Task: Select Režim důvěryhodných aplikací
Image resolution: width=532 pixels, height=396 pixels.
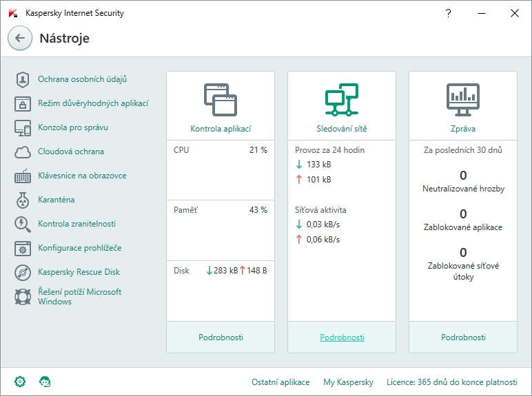Action: click(x=92, y=103)
